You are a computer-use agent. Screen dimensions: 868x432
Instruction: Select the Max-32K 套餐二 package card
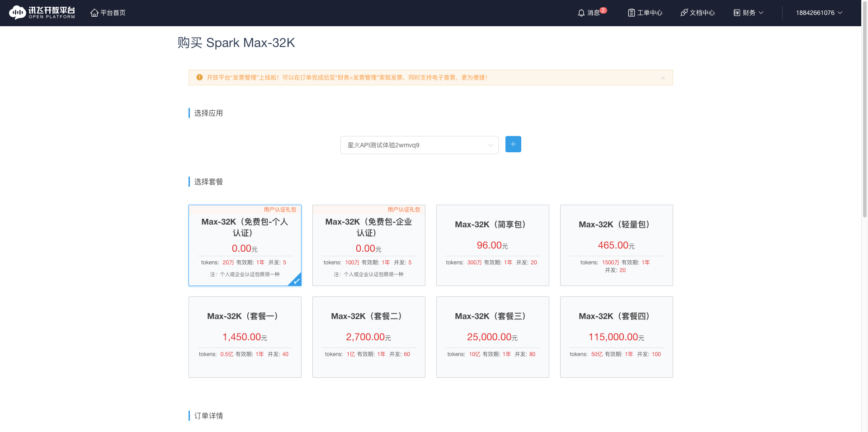[368, 337]
